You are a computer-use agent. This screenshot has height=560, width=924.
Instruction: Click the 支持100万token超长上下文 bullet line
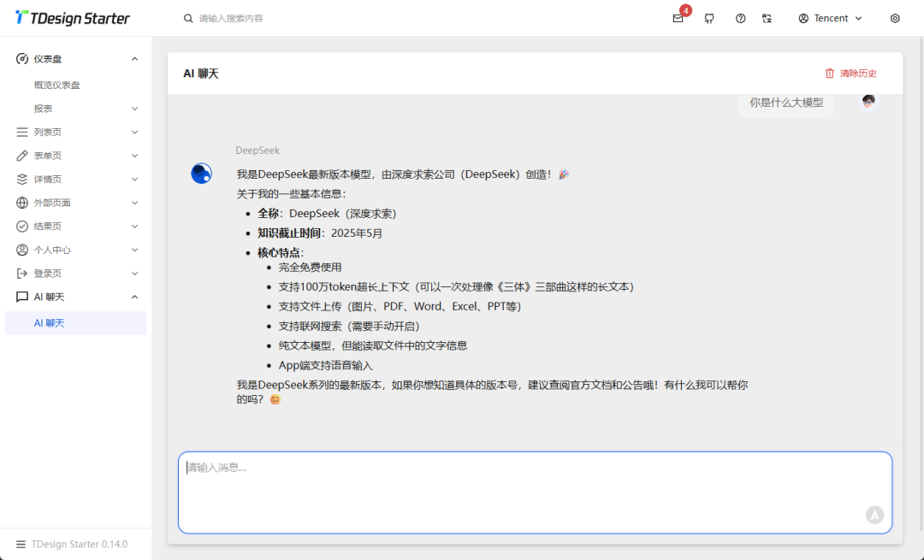[x=456, y=286]
